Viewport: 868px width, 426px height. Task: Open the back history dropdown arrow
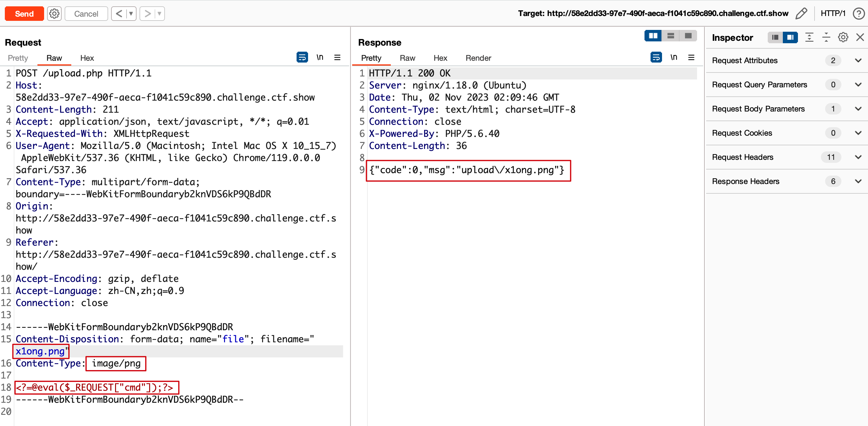[131, 14]
